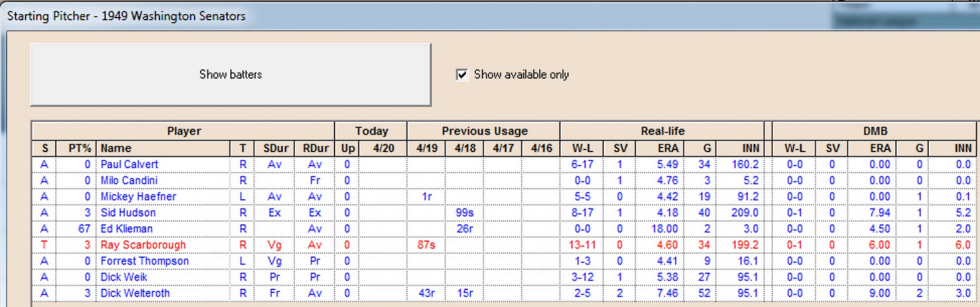Click the 4/18 column header
980x307 pixels.
pos(464,148)
